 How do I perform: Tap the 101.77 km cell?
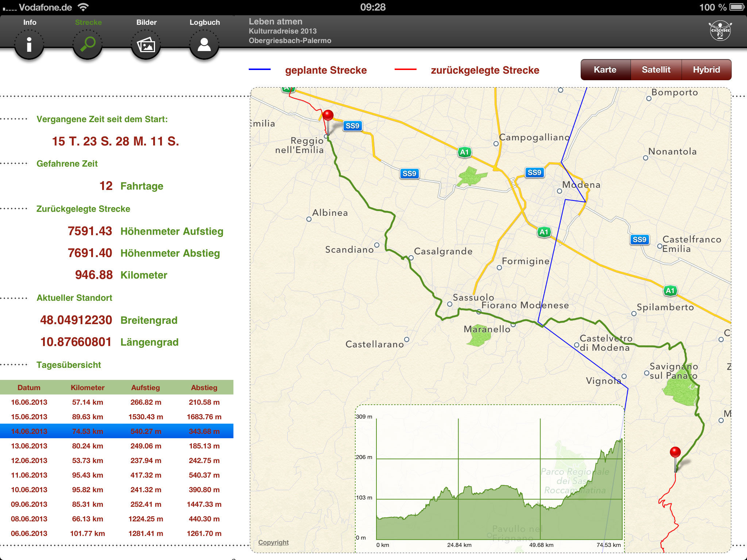pyautogui.click(x=88, y=533)
